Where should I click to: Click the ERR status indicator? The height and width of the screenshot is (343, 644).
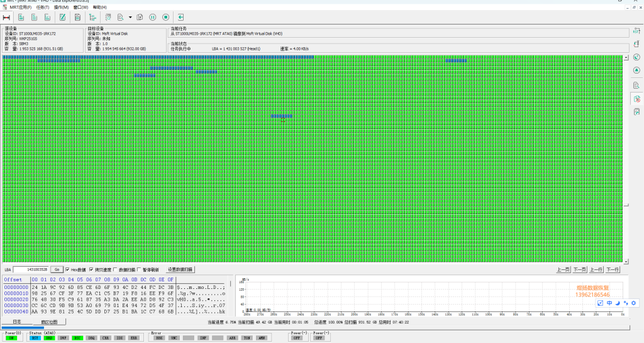[133, 338]
